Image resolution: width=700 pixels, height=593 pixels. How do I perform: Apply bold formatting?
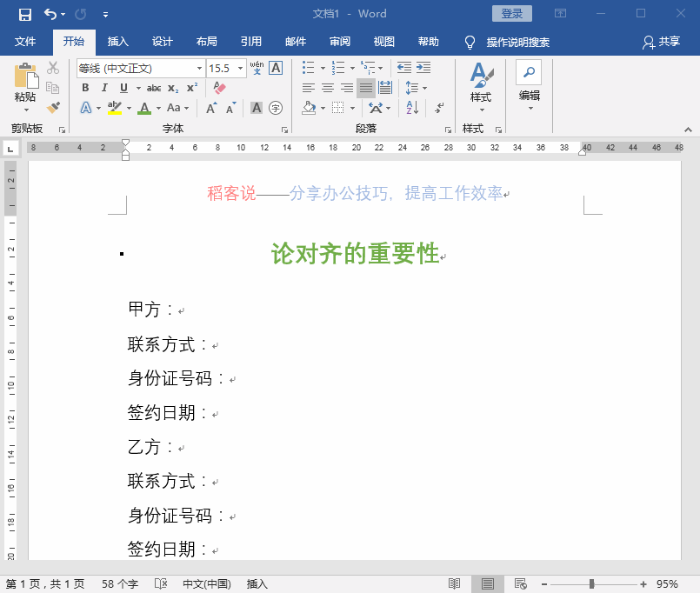[86, 88]
